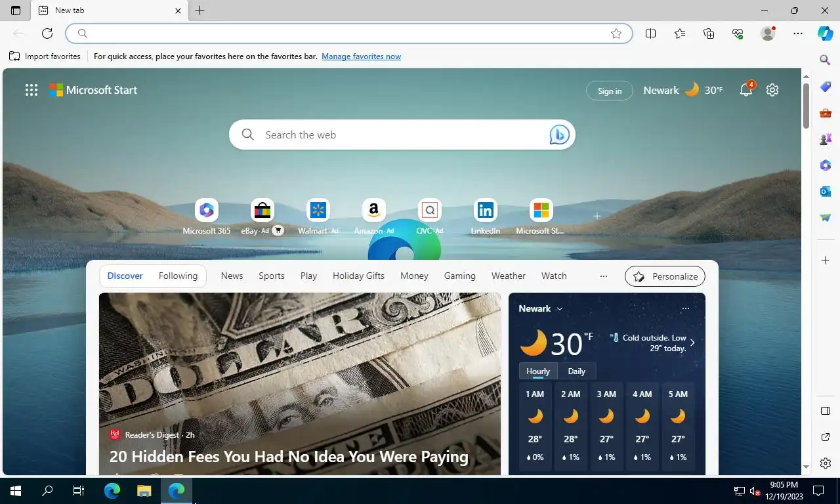Open the Money category
Screen dimensions: 840x504
coord(414,276)
